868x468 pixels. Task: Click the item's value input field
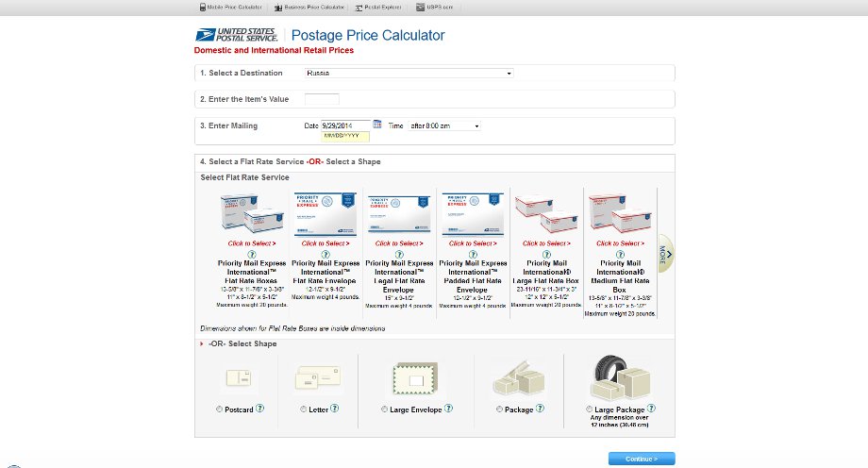pos(322,99)
